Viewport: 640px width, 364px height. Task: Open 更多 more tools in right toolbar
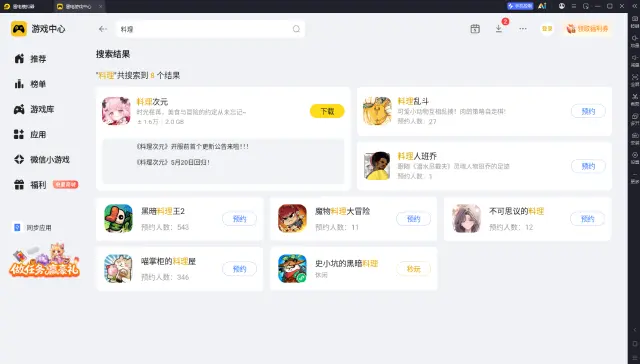point(635,177)
